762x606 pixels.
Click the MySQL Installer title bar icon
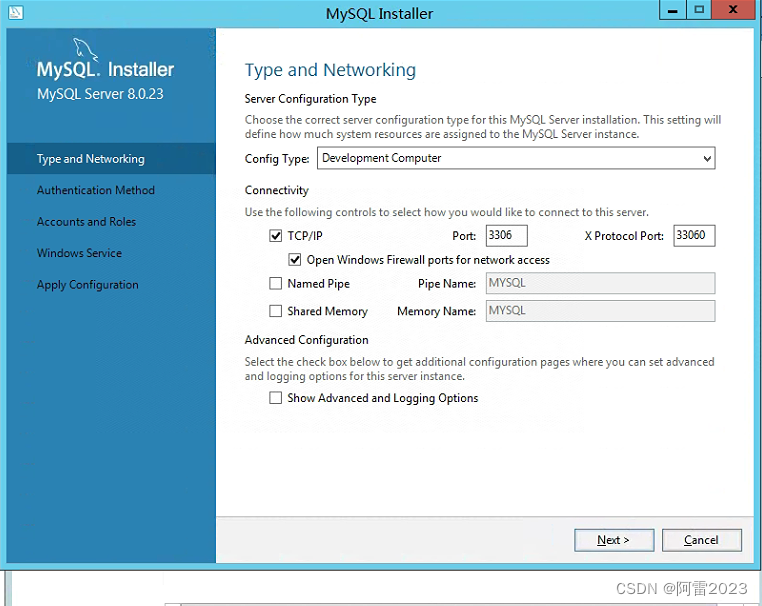coord(16,12)
